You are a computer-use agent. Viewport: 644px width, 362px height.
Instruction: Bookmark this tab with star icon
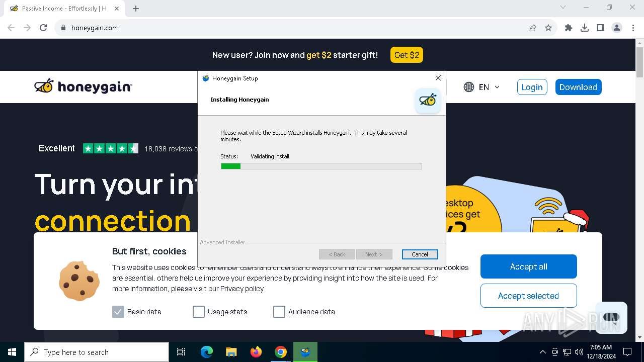click(548, 28)
